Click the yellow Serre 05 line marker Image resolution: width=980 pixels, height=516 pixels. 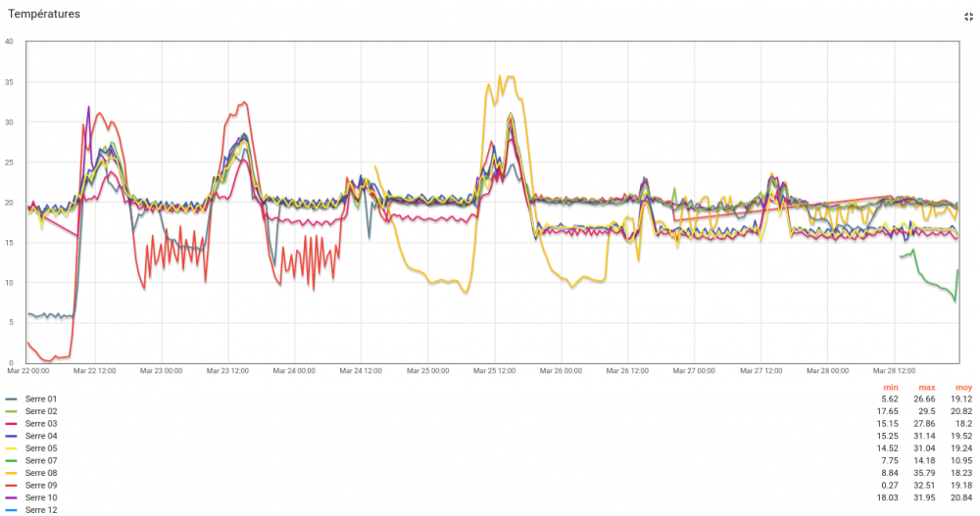[12, 448]
